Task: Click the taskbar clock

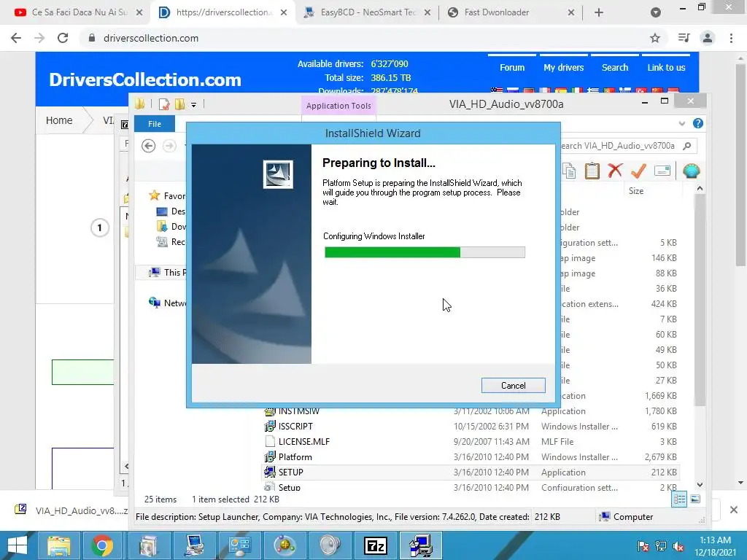Action: point(715,545)
